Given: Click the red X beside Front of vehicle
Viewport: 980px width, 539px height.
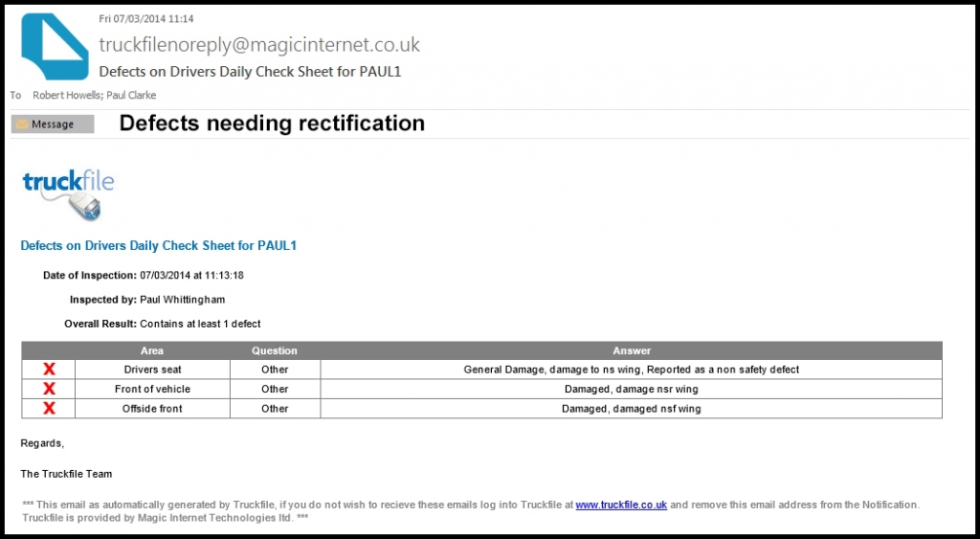Looking at the screenshot, I should (49, 389).
